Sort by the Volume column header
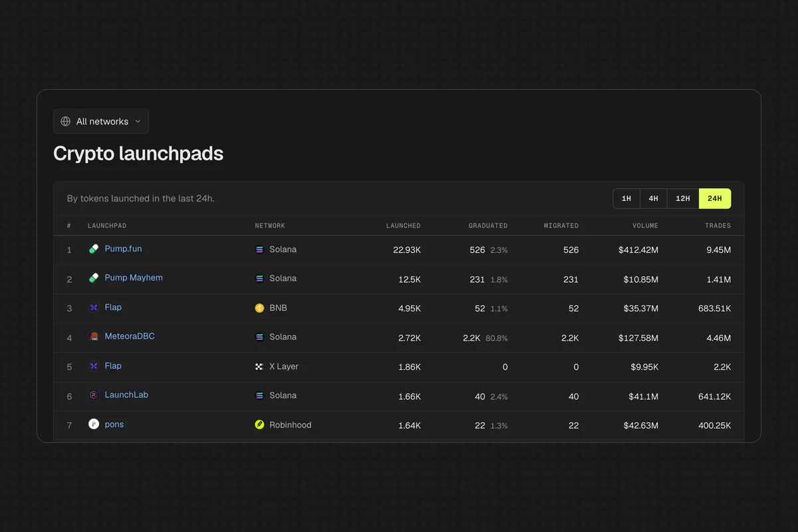This screenshot has width=798, height=532. (x=645, y=226)
